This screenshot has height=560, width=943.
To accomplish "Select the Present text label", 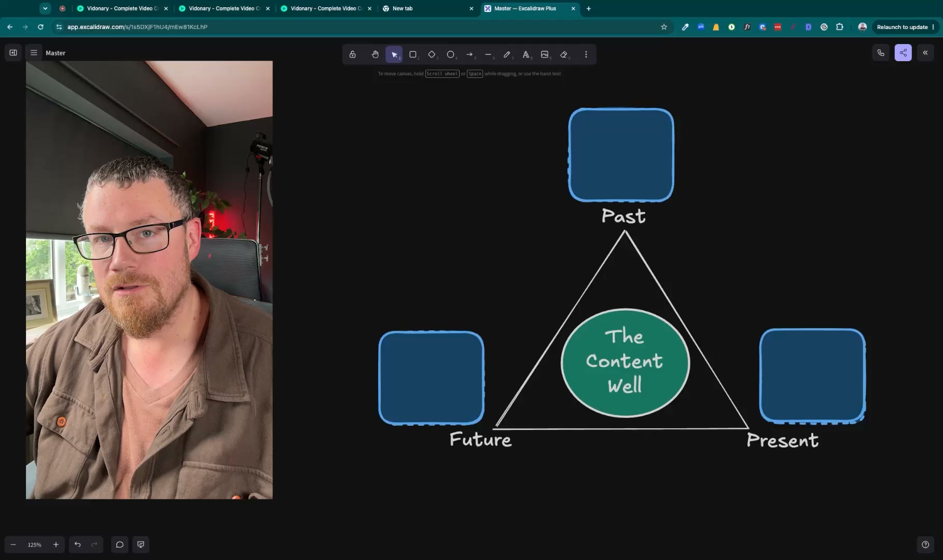I will click(x=783, y=440).
